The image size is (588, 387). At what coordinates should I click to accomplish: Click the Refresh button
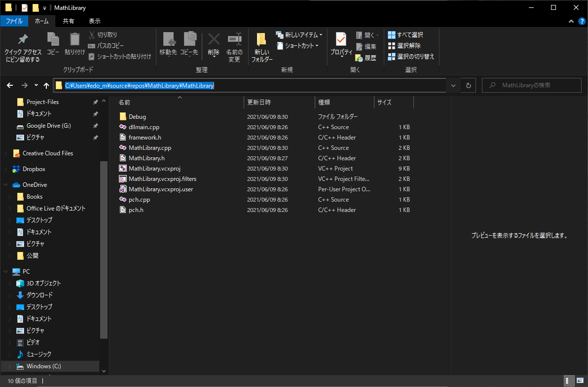[x=468, y=85]
